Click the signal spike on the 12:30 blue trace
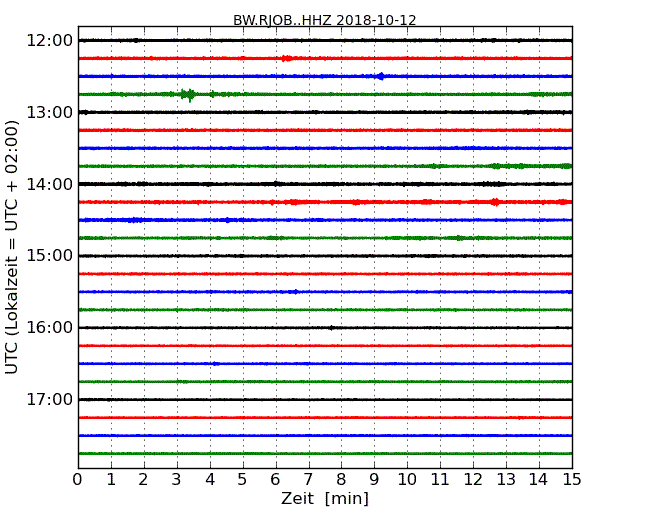 tap(381, 76)
